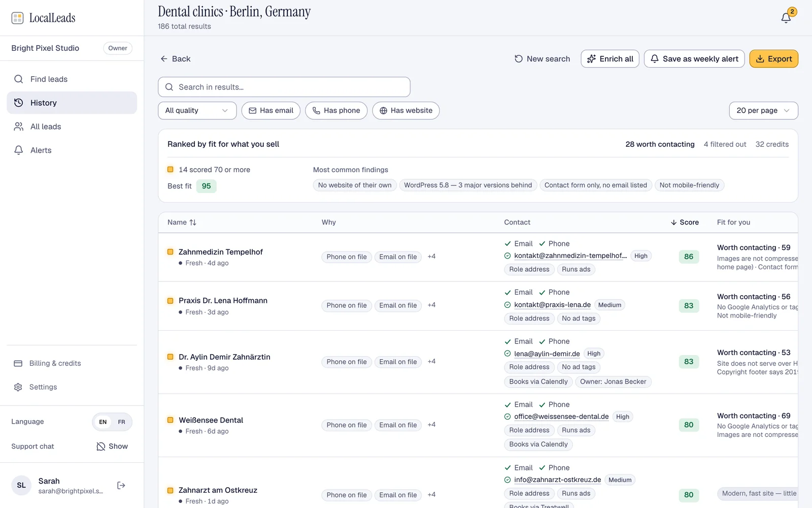Open the 20 per page dropdown

(764, 111)
